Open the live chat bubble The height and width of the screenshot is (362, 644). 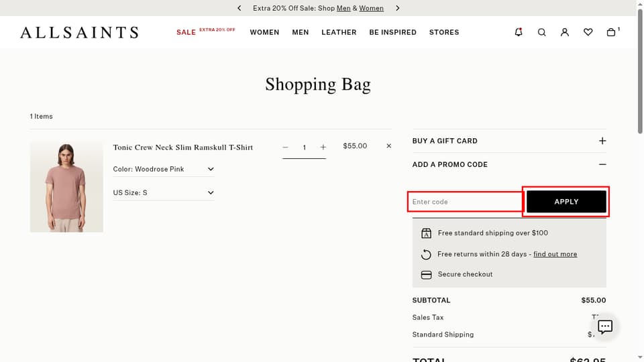click(605, 326)
